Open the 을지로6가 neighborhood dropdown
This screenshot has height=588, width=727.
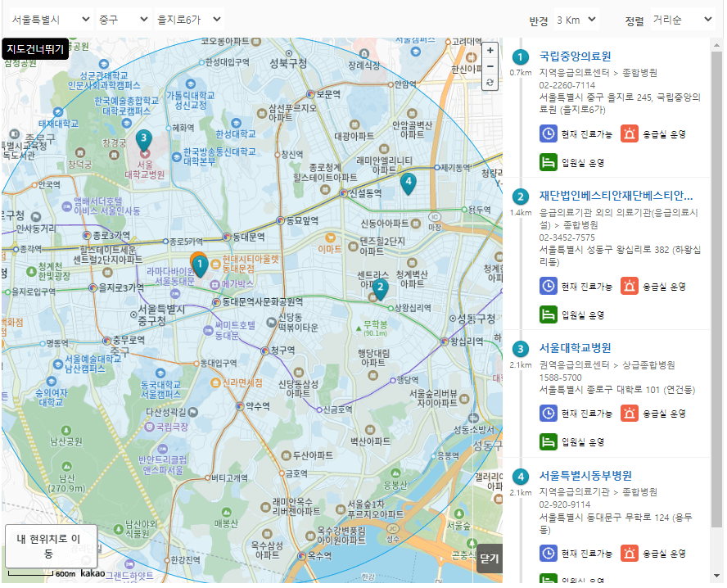(x=189, y=20)
